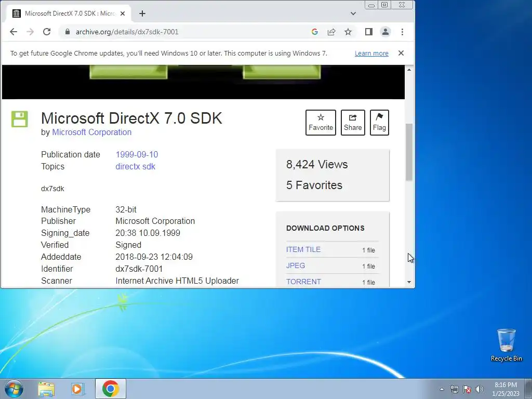This screenshot has height=399, width=532.
Task: Reload the archive.org page
Action: tap(47, 32)
